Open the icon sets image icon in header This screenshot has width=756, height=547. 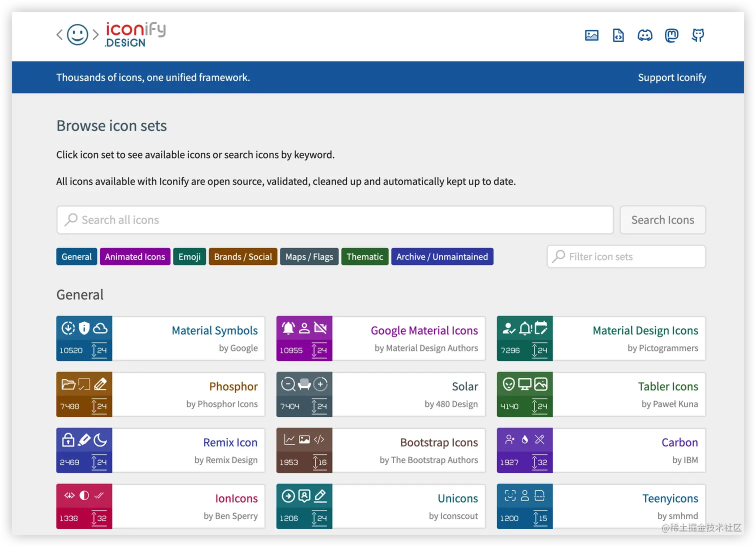591,35
